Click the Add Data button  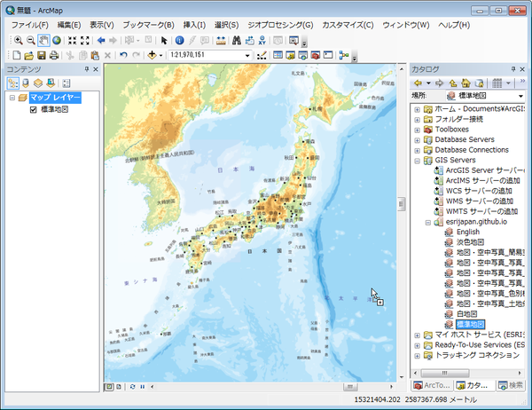152,55
